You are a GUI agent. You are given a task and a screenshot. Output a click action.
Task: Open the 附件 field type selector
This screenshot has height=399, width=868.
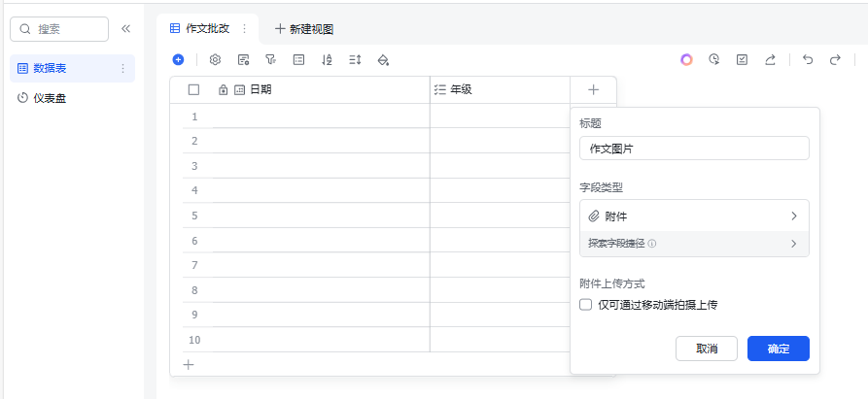(694, 216)
